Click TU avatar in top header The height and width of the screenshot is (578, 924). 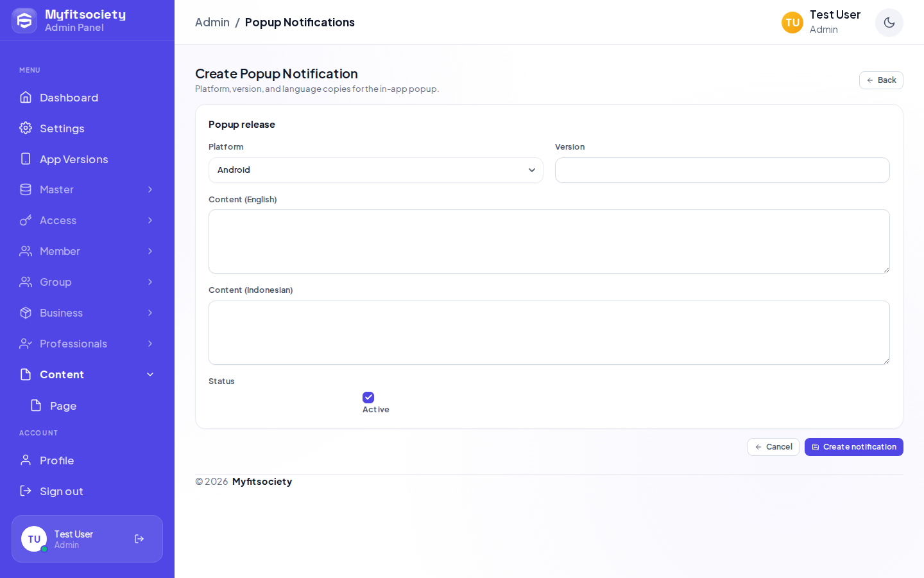tap(792, 22)
